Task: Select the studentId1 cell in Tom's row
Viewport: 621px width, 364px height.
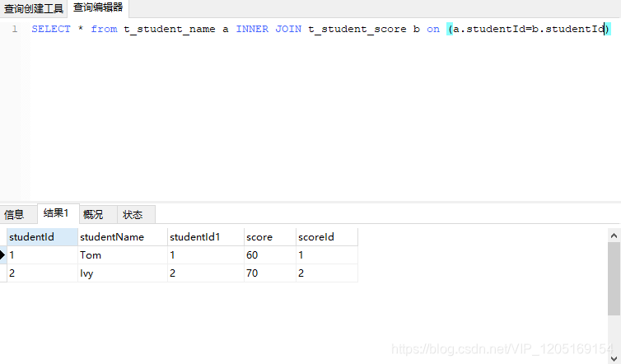Action: [206, 255]
